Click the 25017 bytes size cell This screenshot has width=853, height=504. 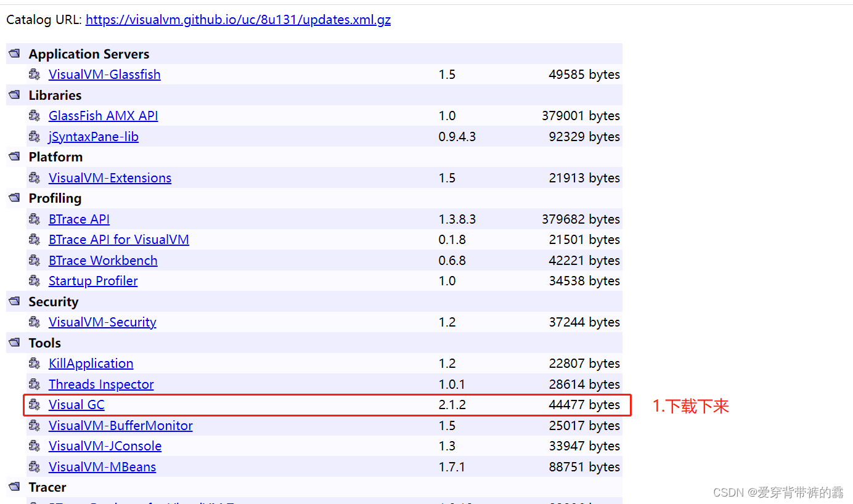point(584,426)
